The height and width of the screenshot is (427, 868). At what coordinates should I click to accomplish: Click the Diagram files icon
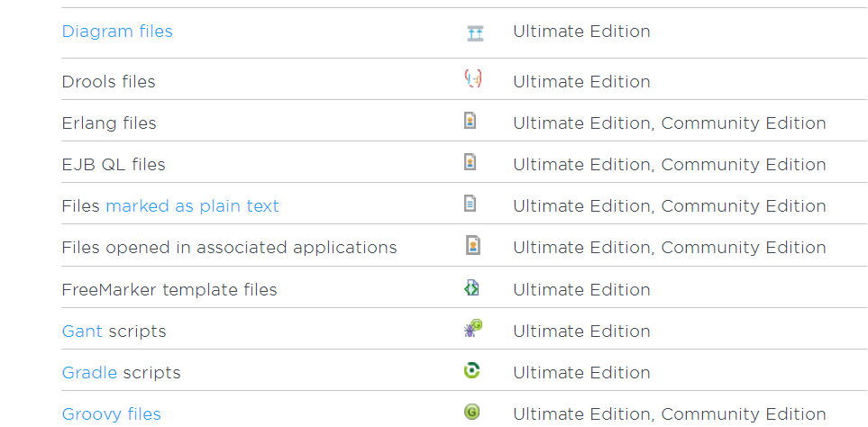coord(475,33)
